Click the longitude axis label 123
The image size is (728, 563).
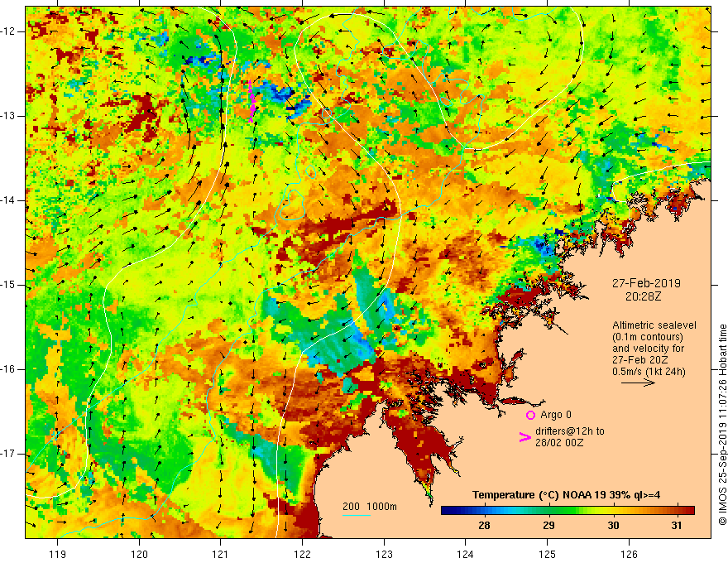384,554
